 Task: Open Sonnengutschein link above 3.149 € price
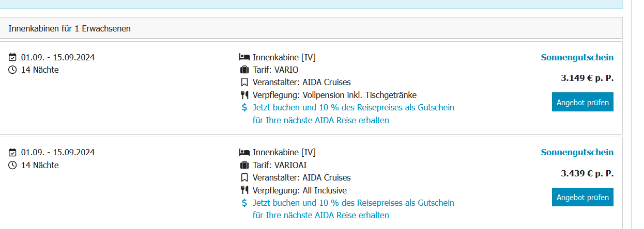click(x=577, y=57)
